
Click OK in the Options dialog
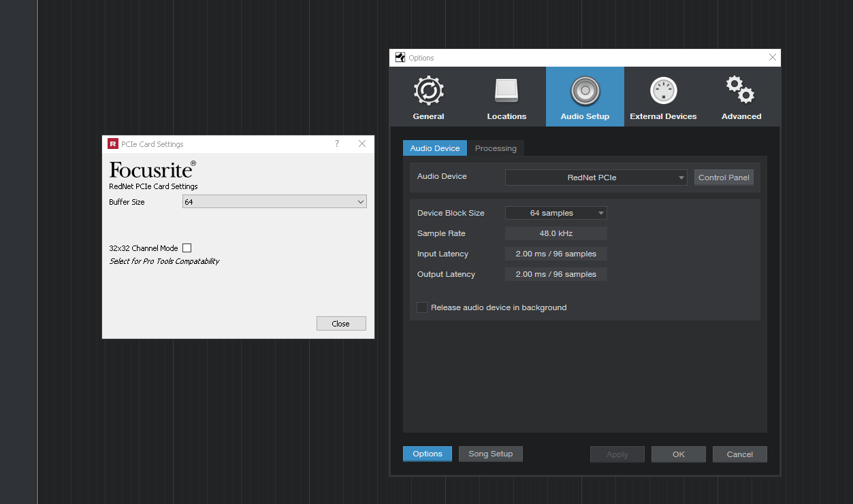coord(679,454)
